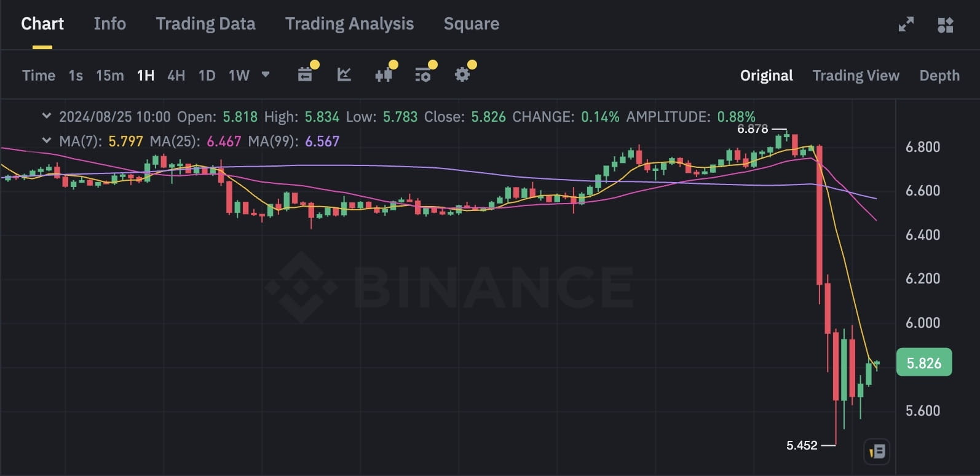Collapse the OHLC candle info row
980x476 pixels.
coord(46,116)
